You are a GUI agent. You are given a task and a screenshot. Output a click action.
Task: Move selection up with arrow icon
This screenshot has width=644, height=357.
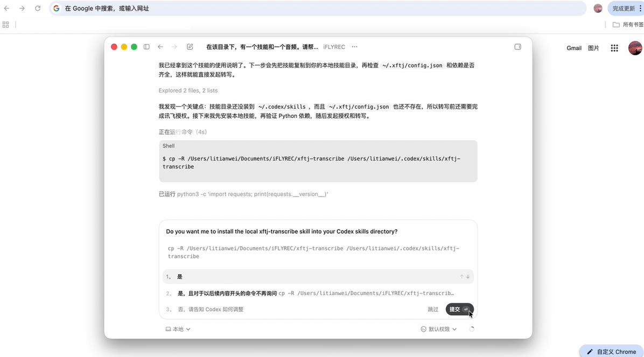tap(461, 276)
